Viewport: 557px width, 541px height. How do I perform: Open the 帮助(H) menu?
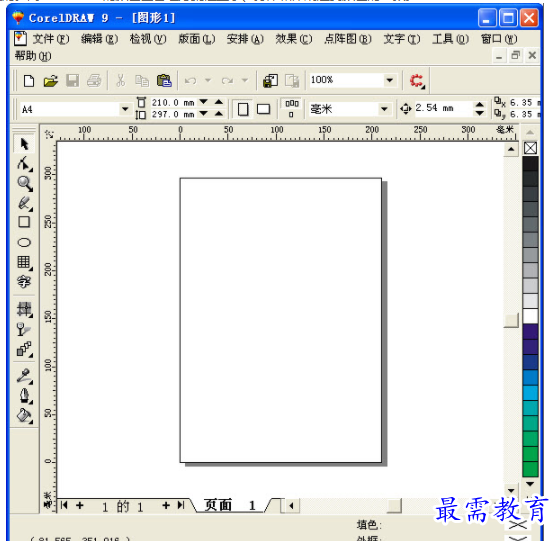33,56
